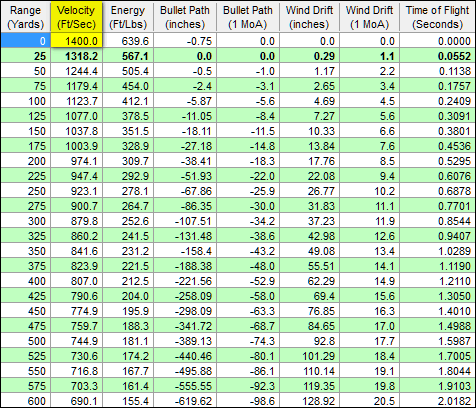The image size is (476, 408).
Task: Click bullet path cell -107.51
Action: coord(185,221)
